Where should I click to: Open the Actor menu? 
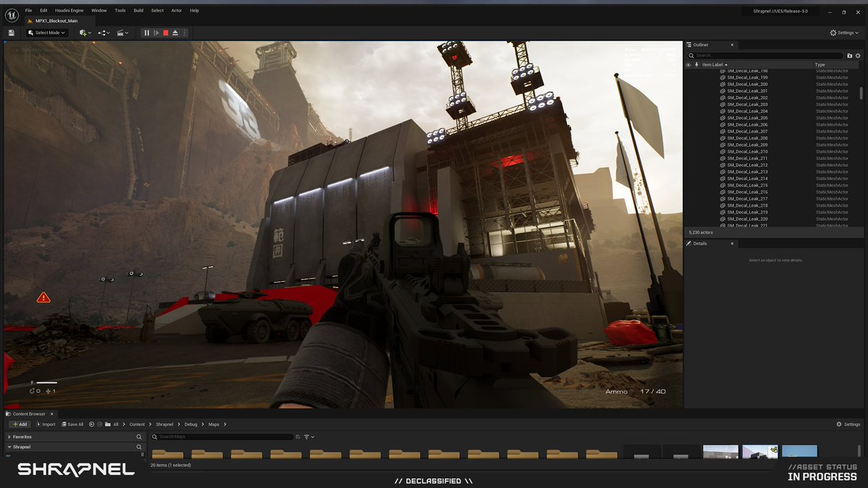[x=176, y=11]
